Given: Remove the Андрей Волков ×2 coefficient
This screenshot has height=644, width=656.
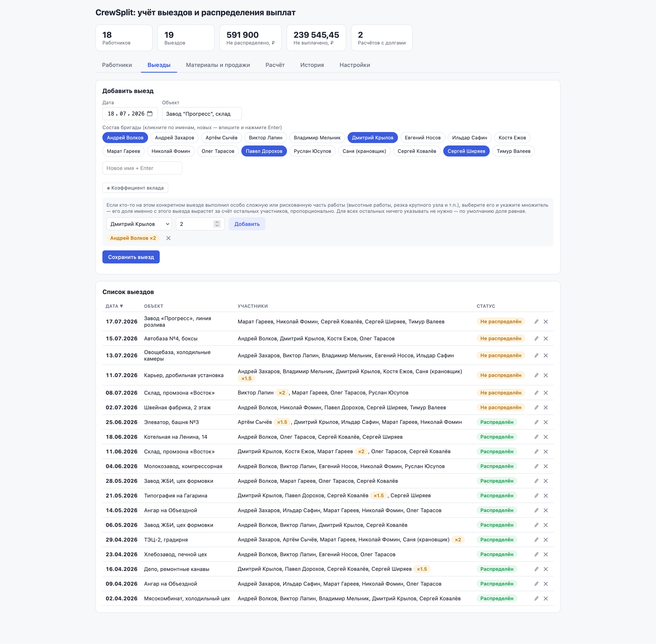Looking at the screenshot, I should coord(168,238).
